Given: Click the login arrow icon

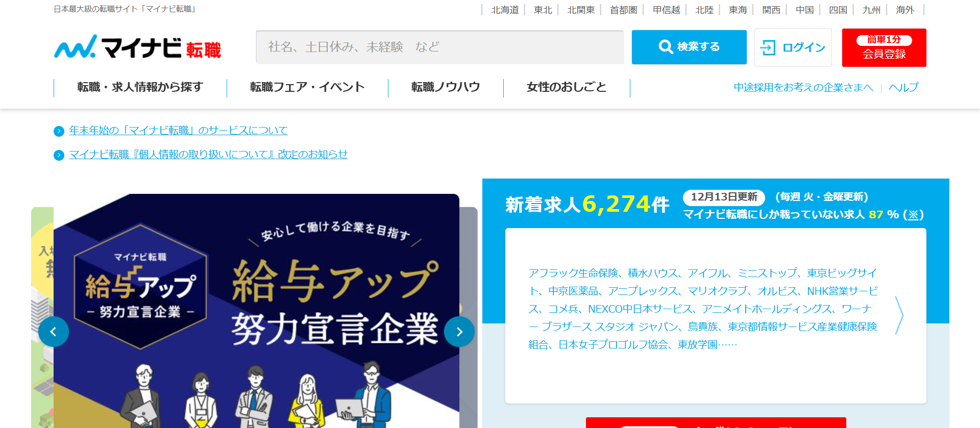Looking at the screenshot, I should [x=768, y=47].
